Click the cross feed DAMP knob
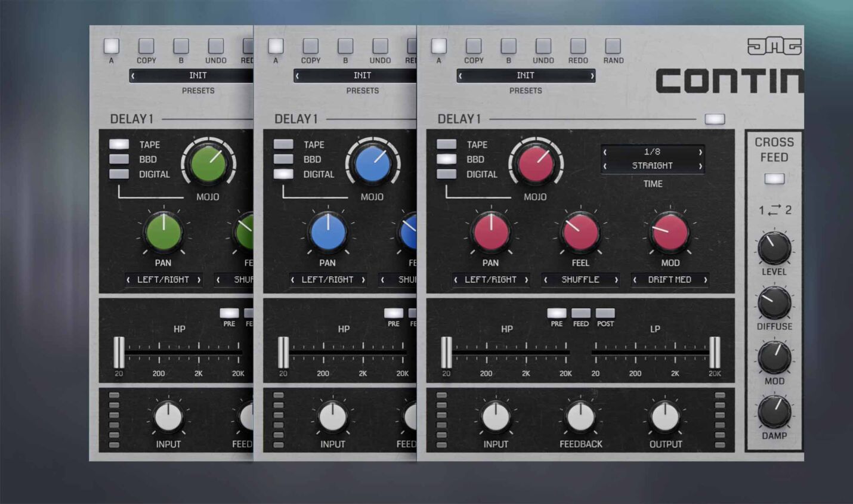This screenshot has height=504, width=853. tap(774, 412)
